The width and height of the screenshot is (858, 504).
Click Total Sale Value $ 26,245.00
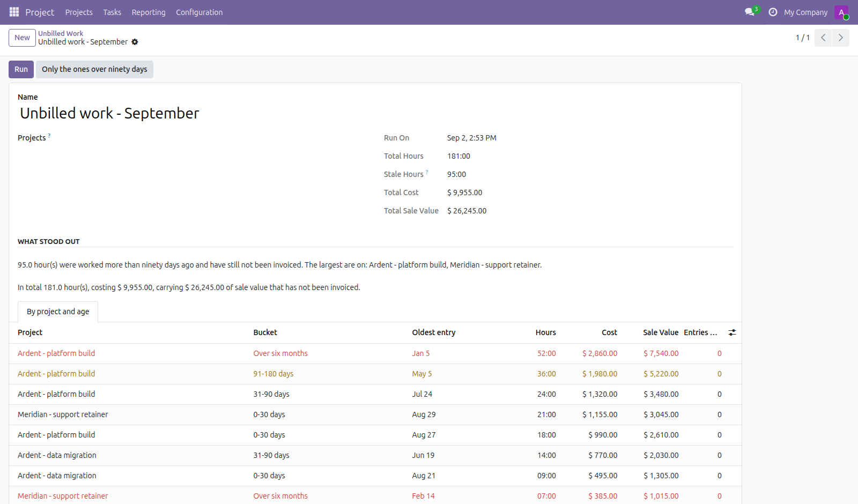(x=467, y=211)
